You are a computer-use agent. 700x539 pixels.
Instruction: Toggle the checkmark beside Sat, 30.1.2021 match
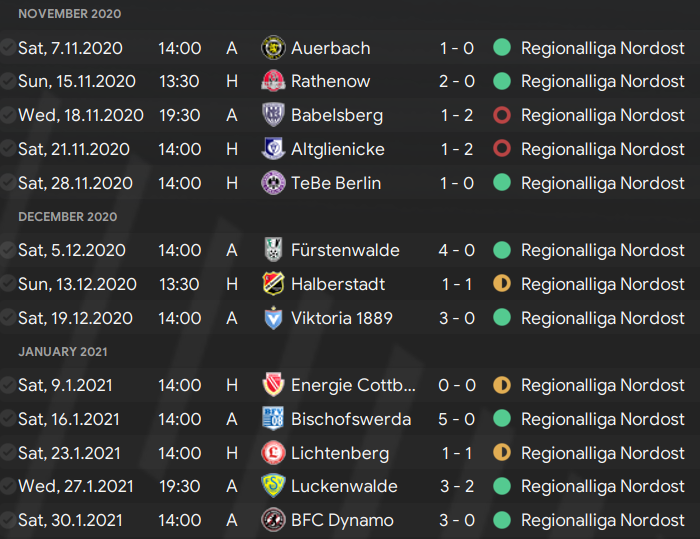[8, 520]
